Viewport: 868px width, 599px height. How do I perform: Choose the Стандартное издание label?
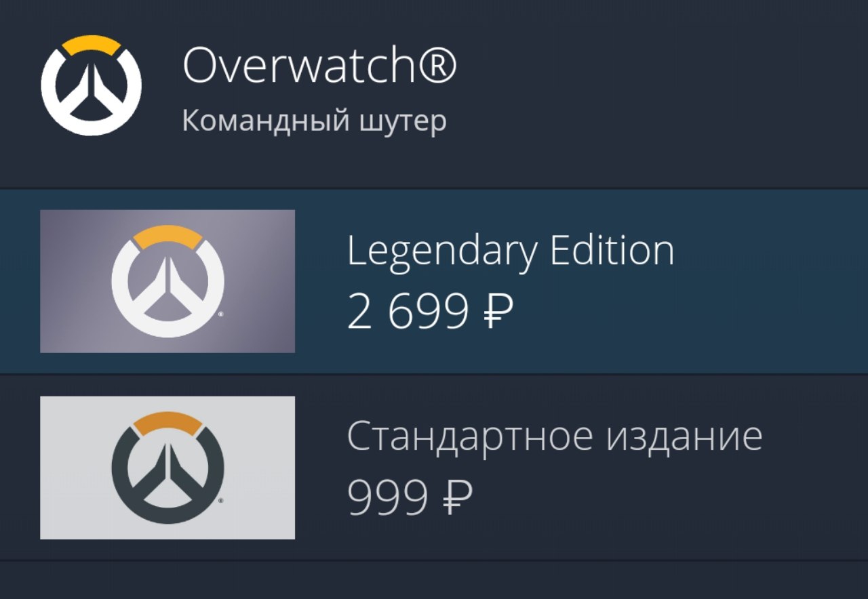click(x=555, y=437)
